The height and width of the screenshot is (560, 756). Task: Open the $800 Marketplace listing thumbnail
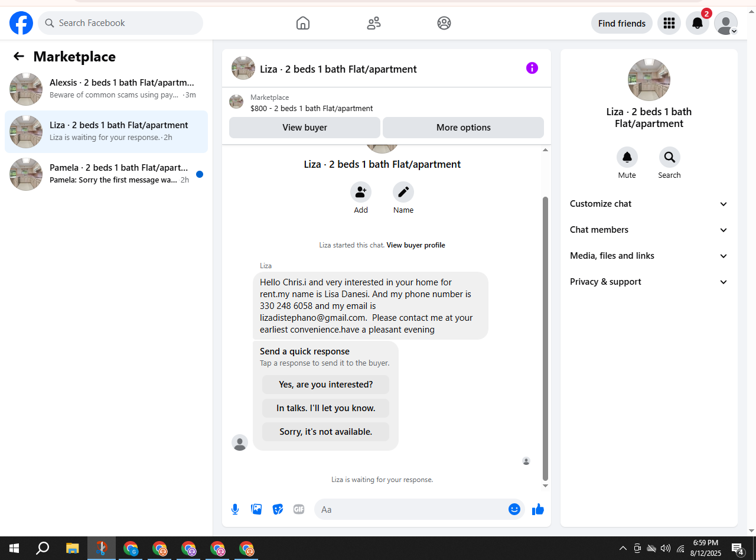(x=236, y=102)
